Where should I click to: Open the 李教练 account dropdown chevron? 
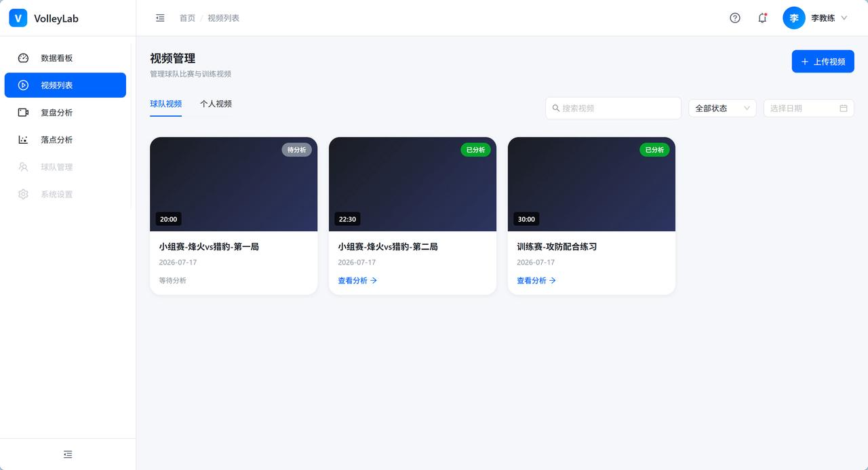[844, 18]
